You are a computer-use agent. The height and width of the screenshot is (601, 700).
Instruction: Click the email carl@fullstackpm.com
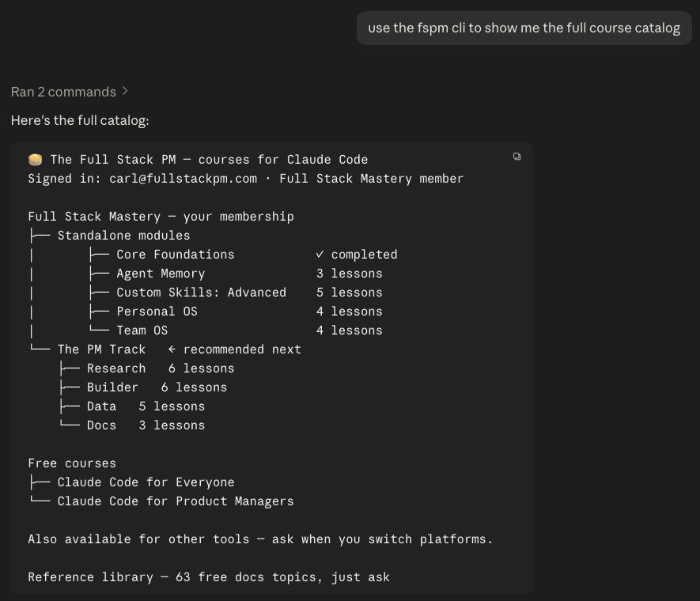(183, 179)
